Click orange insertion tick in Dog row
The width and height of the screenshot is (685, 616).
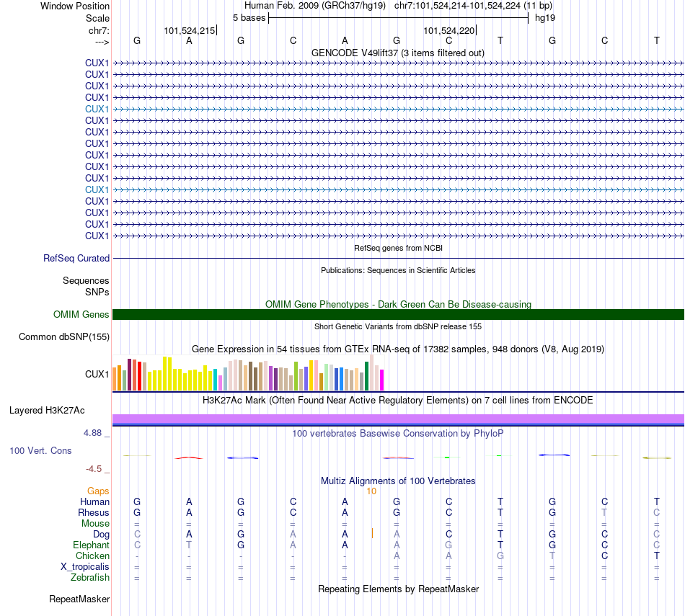[x=372, y=533]
